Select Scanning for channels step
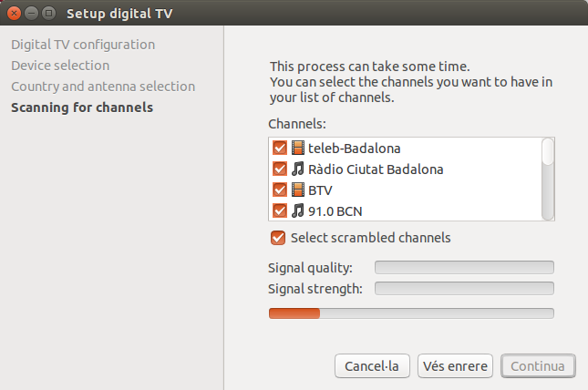 pyautogui.click(x=82, y=108)
